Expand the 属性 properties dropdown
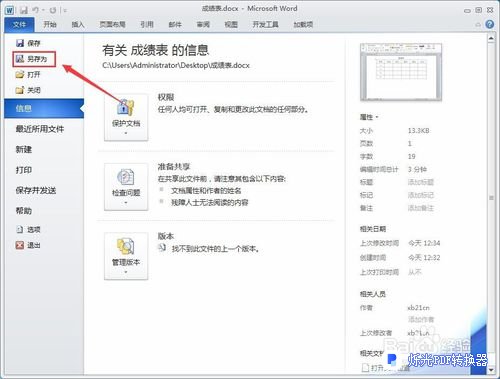 369,117
